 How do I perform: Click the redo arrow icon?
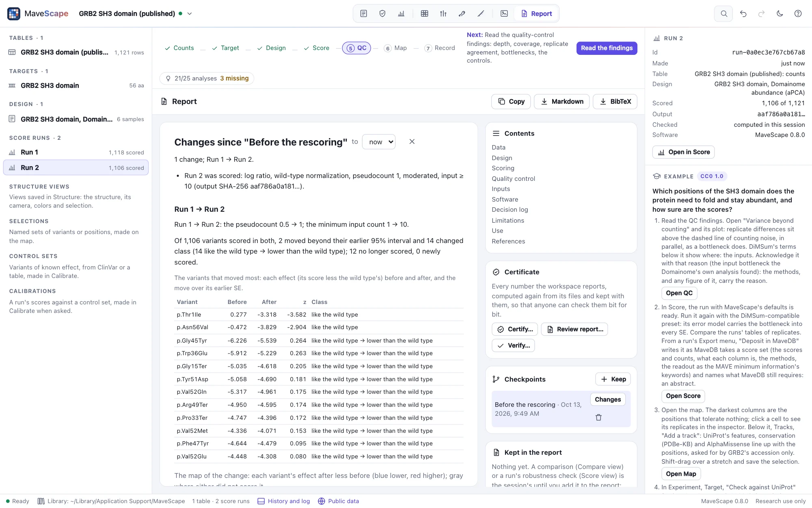click(761, 13)
